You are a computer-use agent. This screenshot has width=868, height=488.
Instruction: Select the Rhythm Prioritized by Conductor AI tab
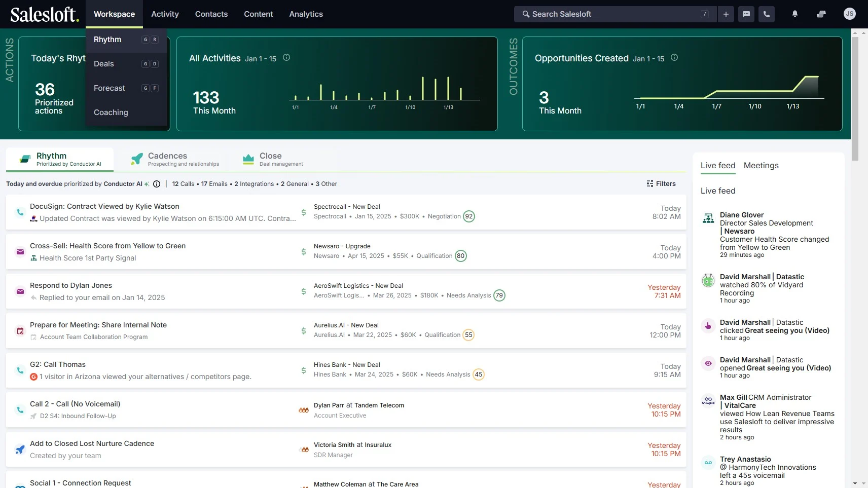point(60,159)
